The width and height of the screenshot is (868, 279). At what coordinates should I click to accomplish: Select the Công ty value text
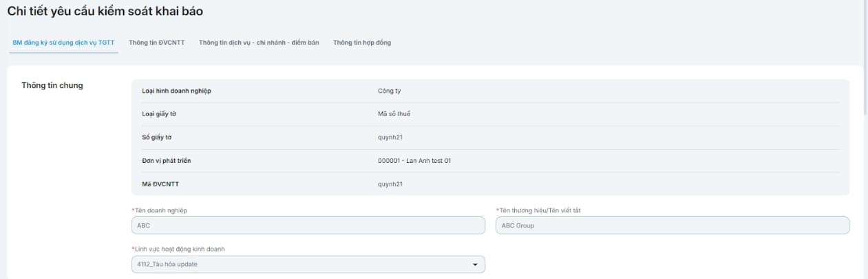click(390, 91)
